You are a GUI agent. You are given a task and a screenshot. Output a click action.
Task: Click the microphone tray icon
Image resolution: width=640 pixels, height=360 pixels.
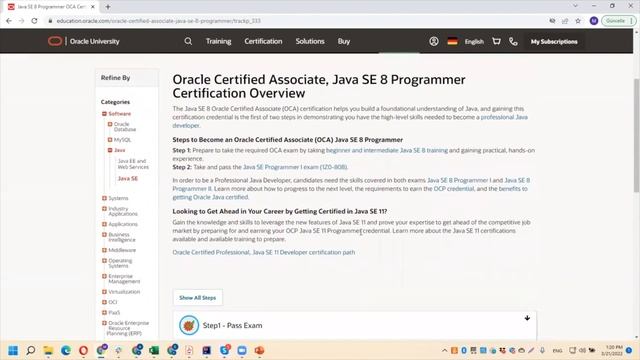point(542,350)
